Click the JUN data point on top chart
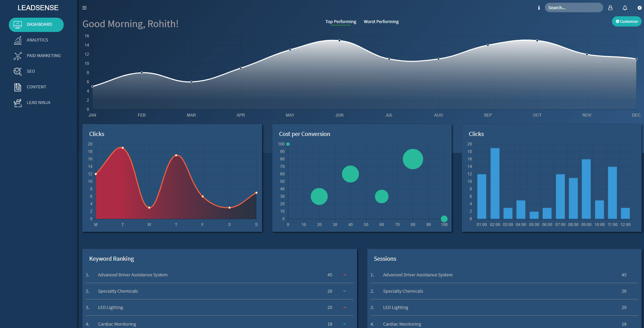Image resolution: width=644 pixels, height=328 pixels. pyautogui.click(x=339, y=41)
